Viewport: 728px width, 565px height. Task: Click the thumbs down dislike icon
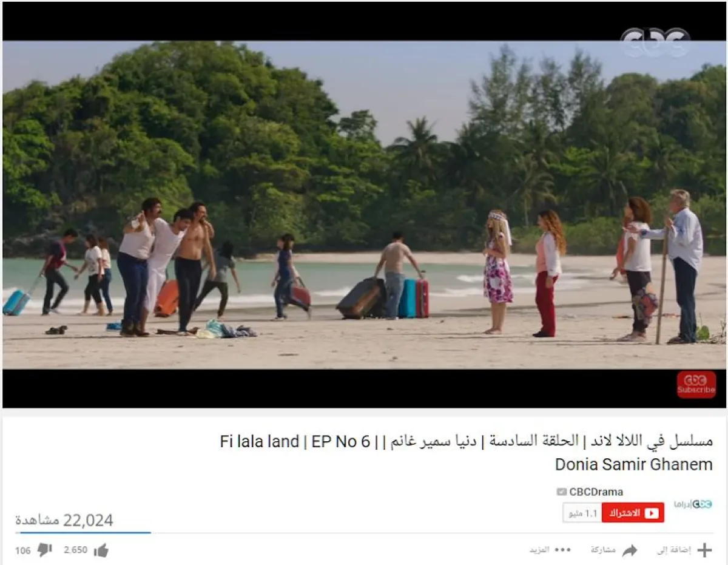(x=44, y=550)
